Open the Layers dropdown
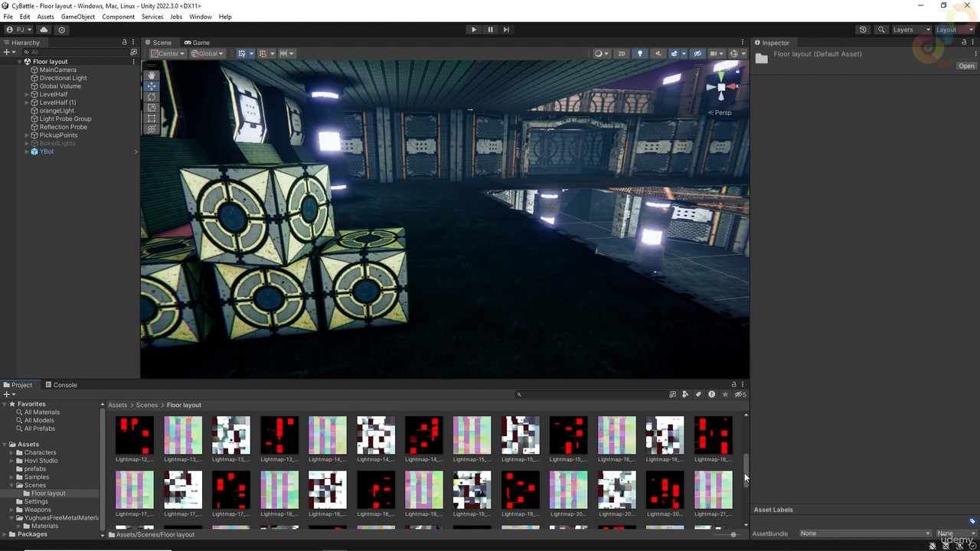Image resolution: width=980 pixels, height=551 pixels. (911, 30)
